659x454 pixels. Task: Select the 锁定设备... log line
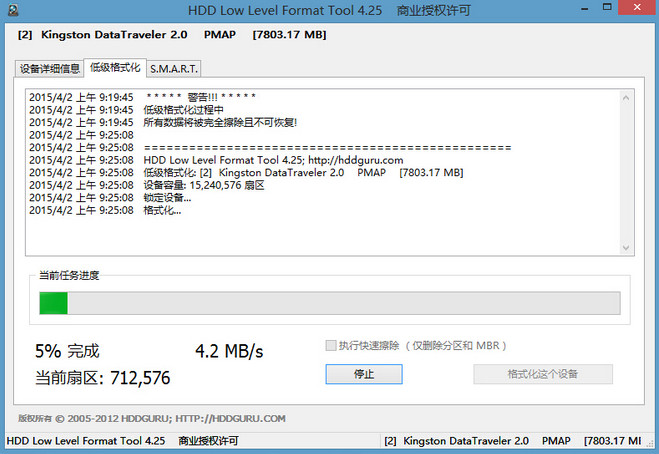(x=110, y=198)
